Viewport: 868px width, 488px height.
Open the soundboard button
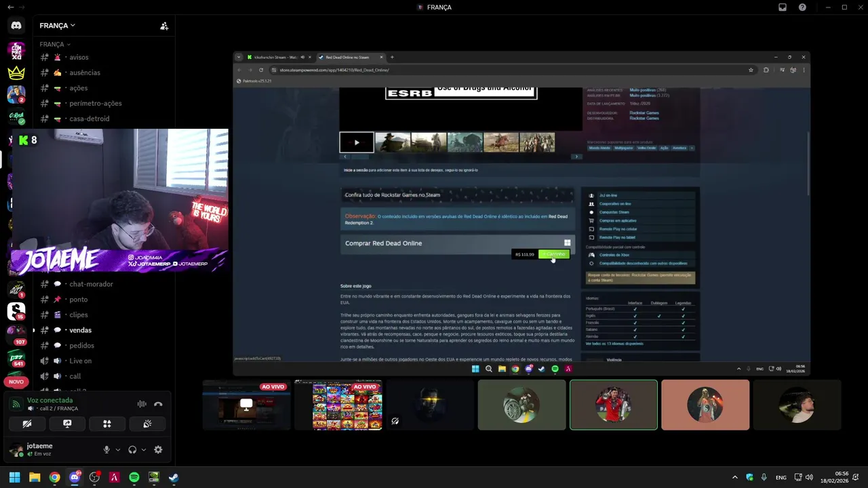click(147, 424)
